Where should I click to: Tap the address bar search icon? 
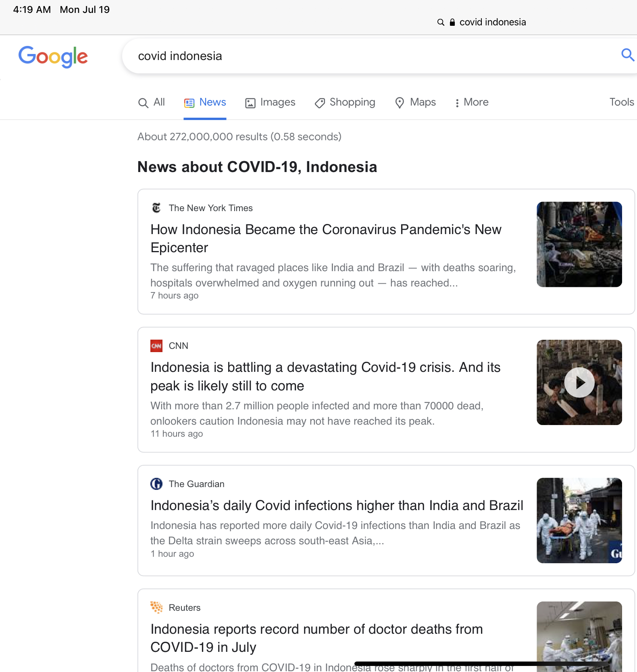(x=441, y=22)
